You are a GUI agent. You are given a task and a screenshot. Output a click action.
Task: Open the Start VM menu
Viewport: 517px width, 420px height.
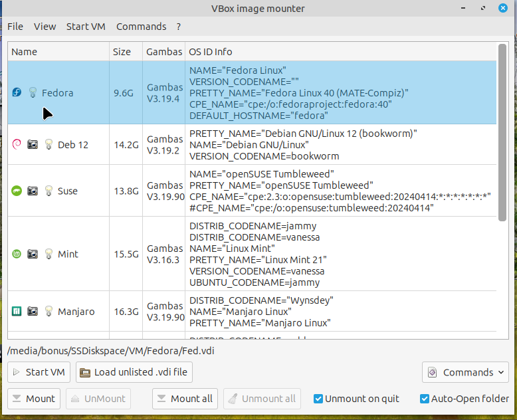coord(86,27)
